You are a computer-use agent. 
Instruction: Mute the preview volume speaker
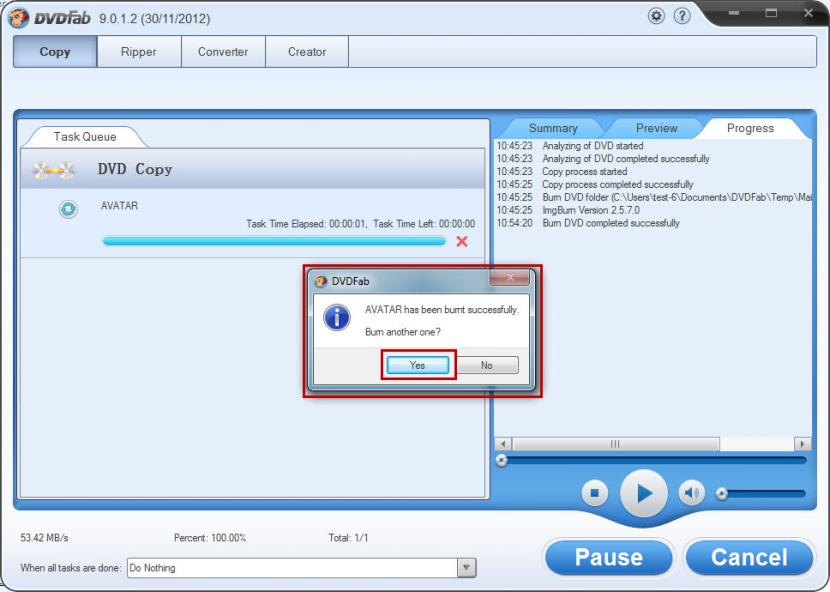[691, 493]
